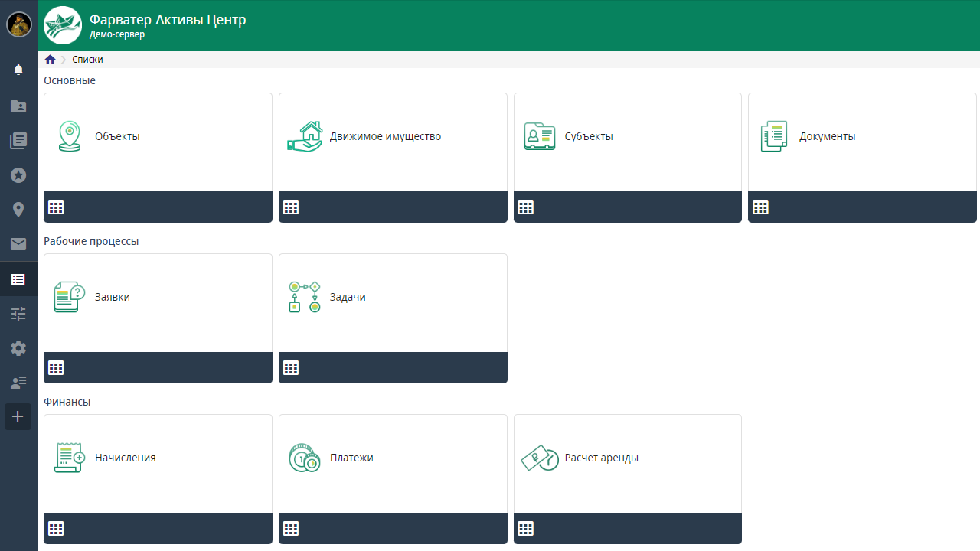
Task: Open table view for Расчет аренды card
Action: pyautogui.click(x=525, y=529)
